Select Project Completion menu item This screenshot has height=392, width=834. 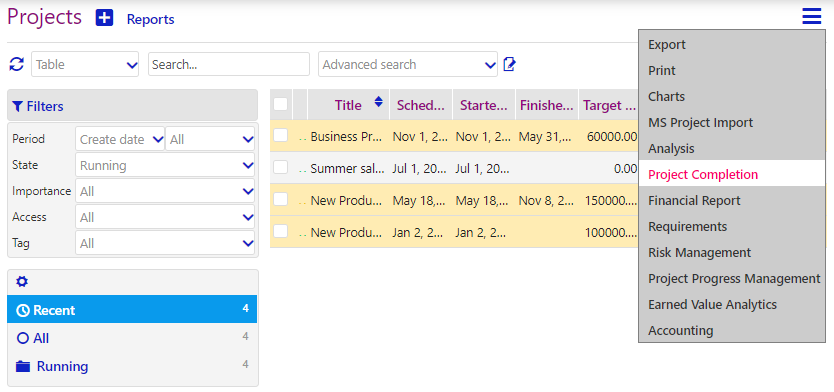coord(732,174)
